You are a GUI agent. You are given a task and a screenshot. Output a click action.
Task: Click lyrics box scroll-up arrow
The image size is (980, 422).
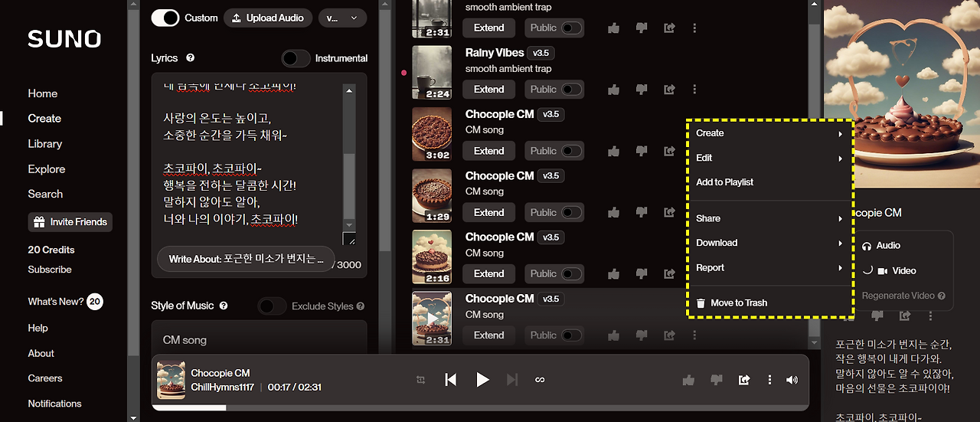(349, 90)
